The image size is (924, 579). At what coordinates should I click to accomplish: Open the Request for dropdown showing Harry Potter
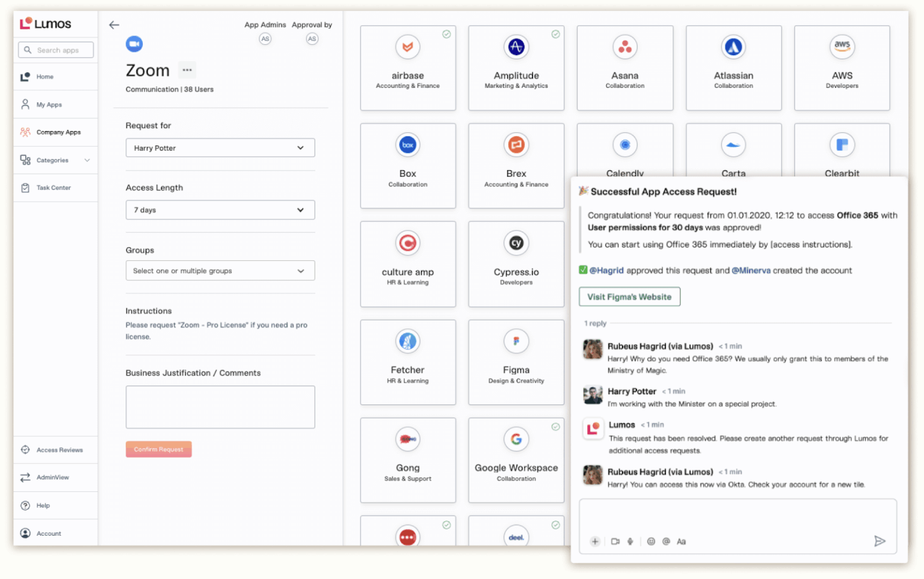point(220,147)
